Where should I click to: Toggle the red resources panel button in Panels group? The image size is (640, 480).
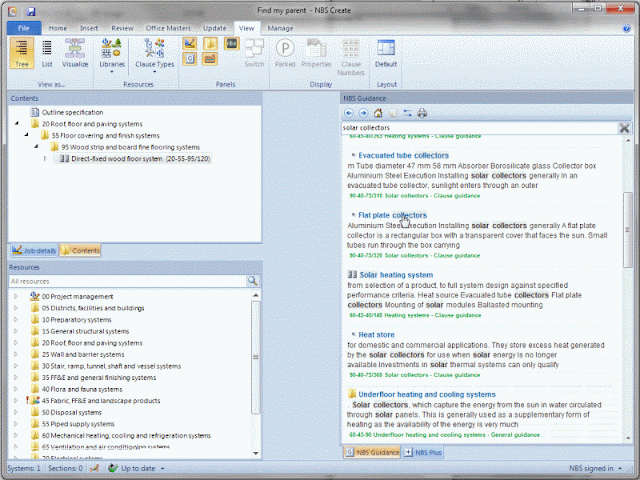pyautogui.click(x=210, y=59)
